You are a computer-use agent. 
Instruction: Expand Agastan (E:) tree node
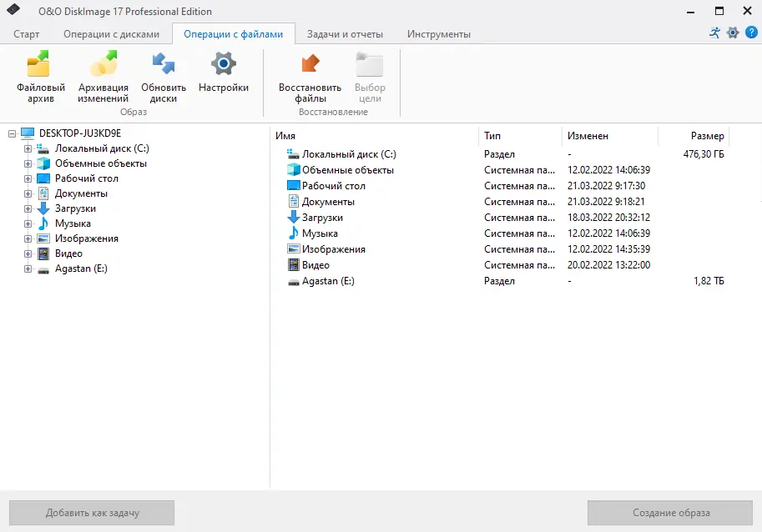pyautogui.click(x=28, y=269)
